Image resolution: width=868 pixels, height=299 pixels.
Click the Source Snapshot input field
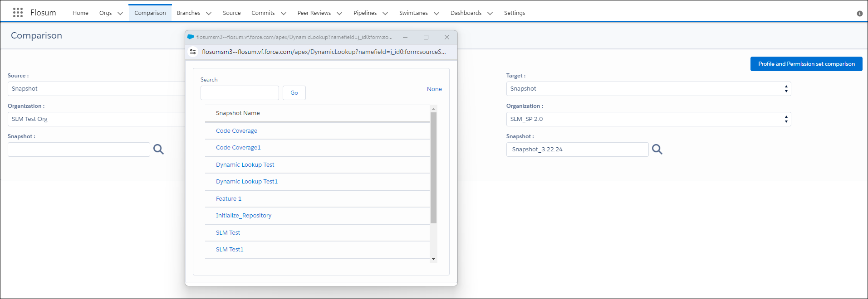(x=79, y=149)
